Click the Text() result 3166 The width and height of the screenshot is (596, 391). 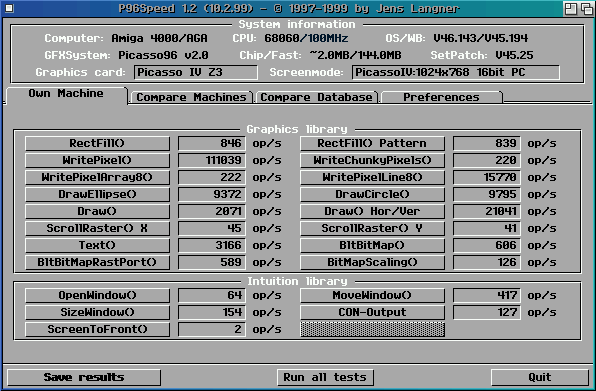212,245
